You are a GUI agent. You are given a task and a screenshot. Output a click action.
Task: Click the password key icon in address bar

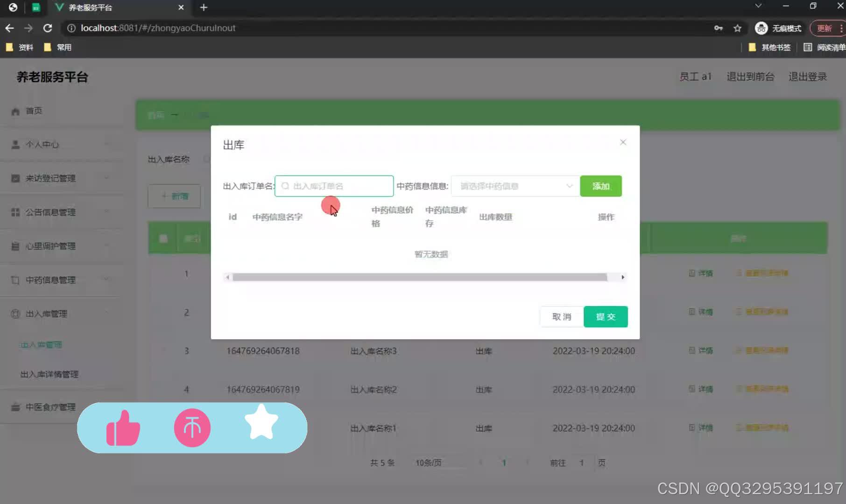point(719,28)
